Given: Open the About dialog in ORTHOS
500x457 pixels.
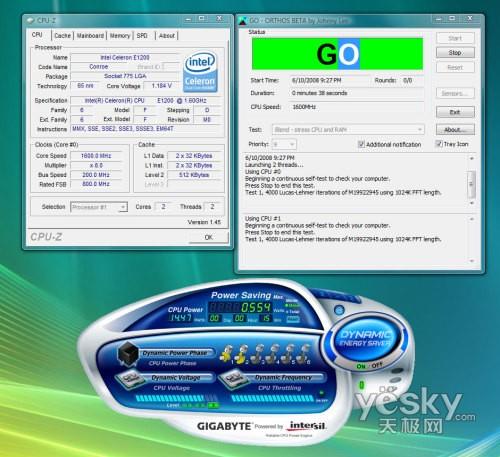Looking at the screenshot, I should [455, 130].
